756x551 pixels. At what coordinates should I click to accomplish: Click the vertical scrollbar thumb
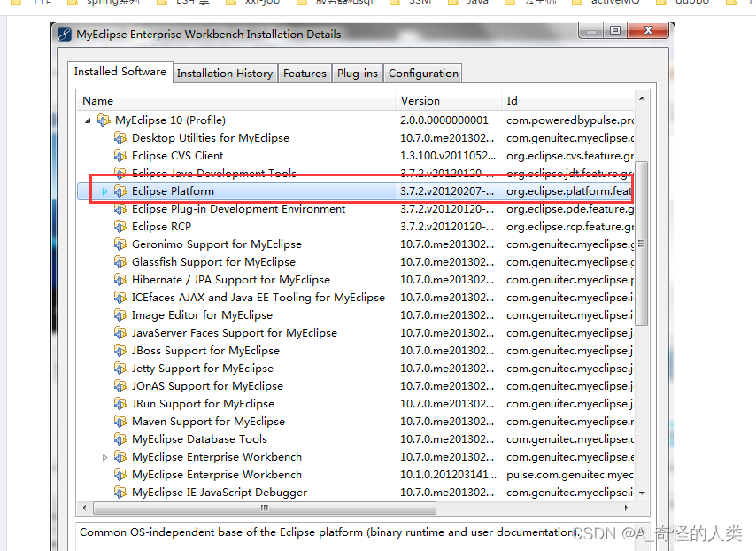pos(642,244)
